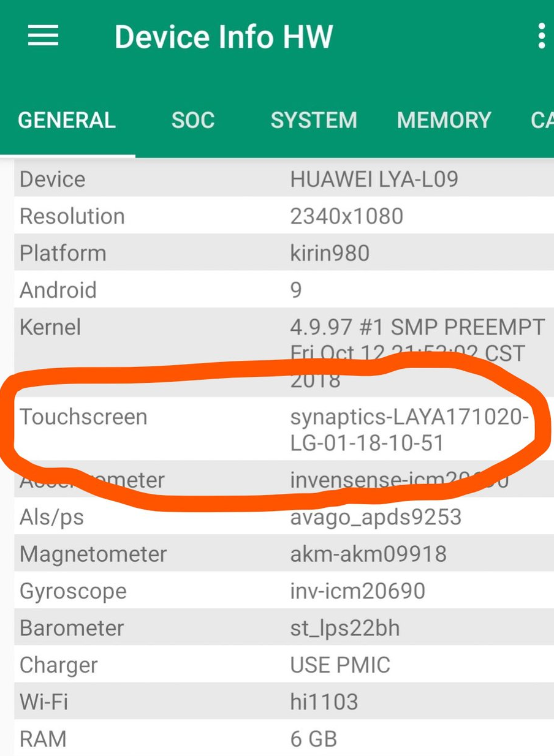Tap the Platform kirin980 entry
The height and width of the screenshot is (756, 554).
282,253
